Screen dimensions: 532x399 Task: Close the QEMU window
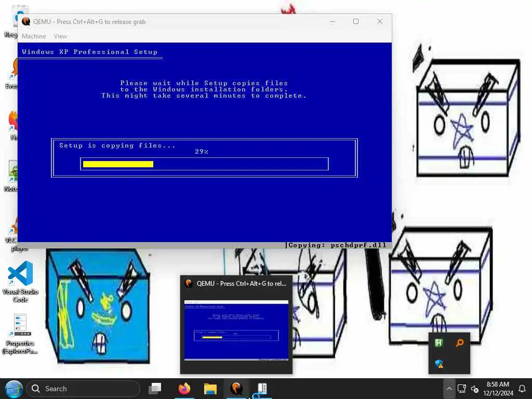(x=380, y=22)
